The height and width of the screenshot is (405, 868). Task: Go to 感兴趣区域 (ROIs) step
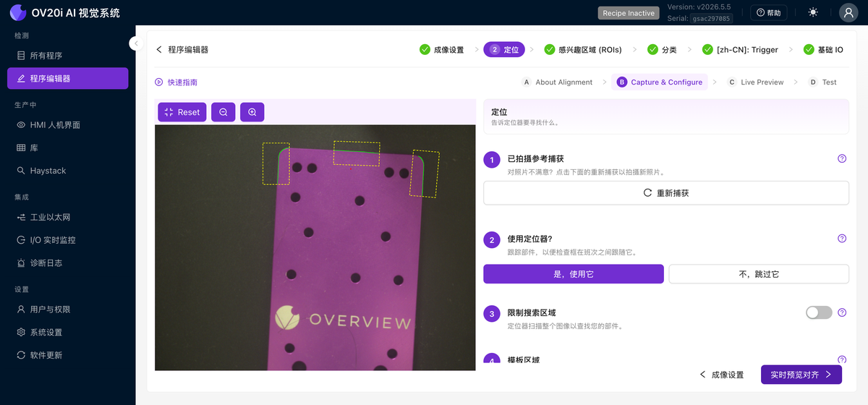(583, 50)
